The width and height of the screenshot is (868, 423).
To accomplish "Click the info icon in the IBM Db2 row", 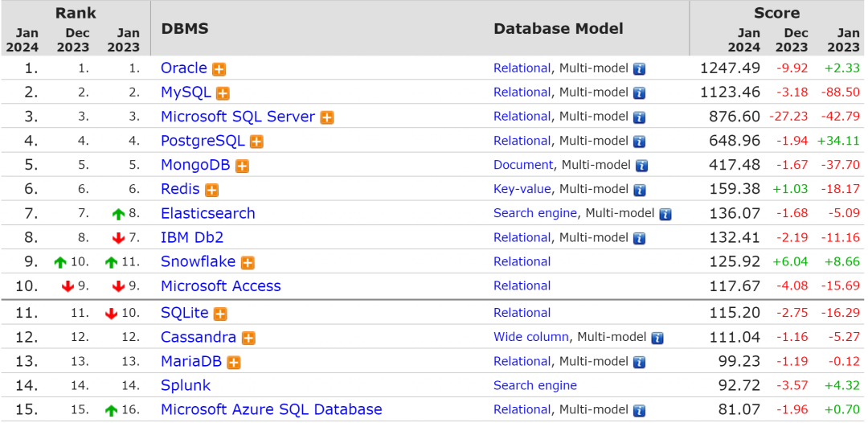I will pyautogui.click(x=640, y=238).
